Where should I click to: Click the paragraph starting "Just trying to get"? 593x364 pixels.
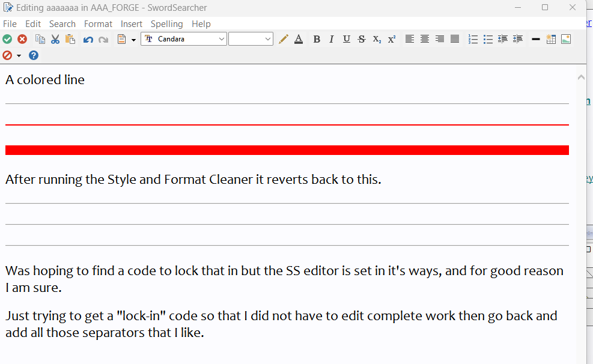click(281, 324)
